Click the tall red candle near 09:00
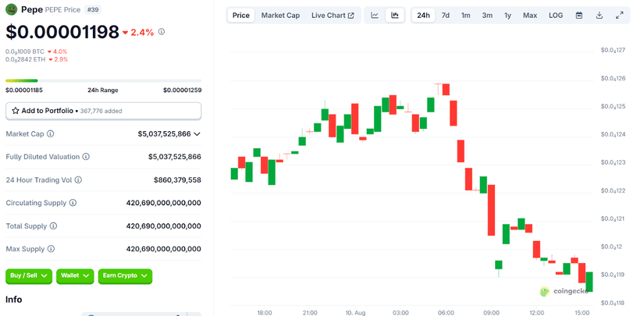 tap(491, 210)
